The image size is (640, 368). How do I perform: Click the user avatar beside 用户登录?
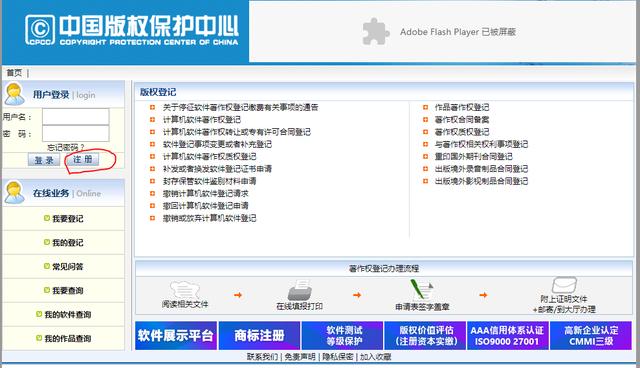pyautogui.click(x=14, y=94)
